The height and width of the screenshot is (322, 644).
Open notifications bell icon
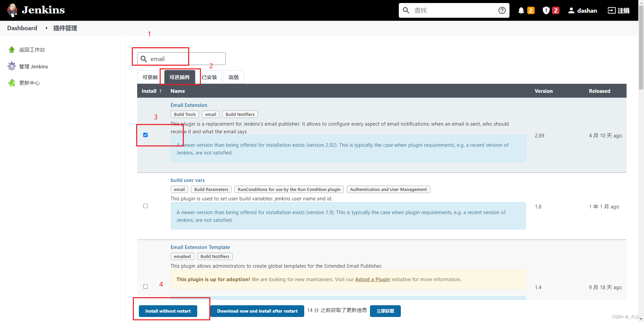pyautogui.click(x=521, y=10)
